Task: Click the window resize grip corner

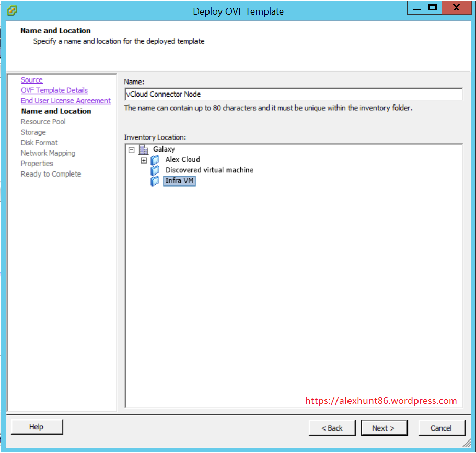Action: tap(467, 443)
